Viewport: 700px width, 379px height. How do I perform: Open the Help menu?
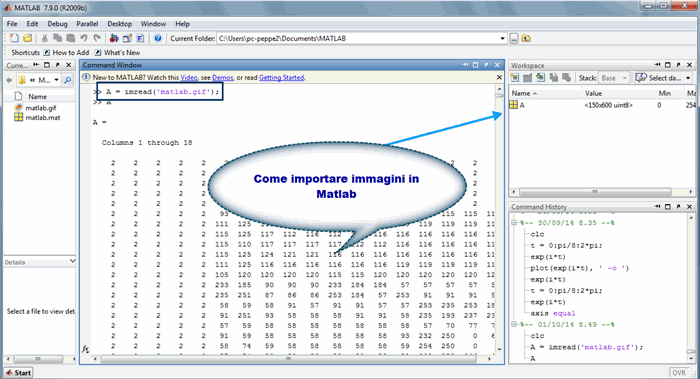pyautogui.click(x=182, y=24)
